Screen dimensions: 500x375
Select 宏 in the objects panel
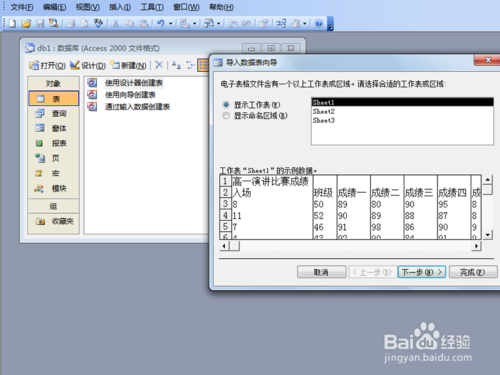point(54,173)
